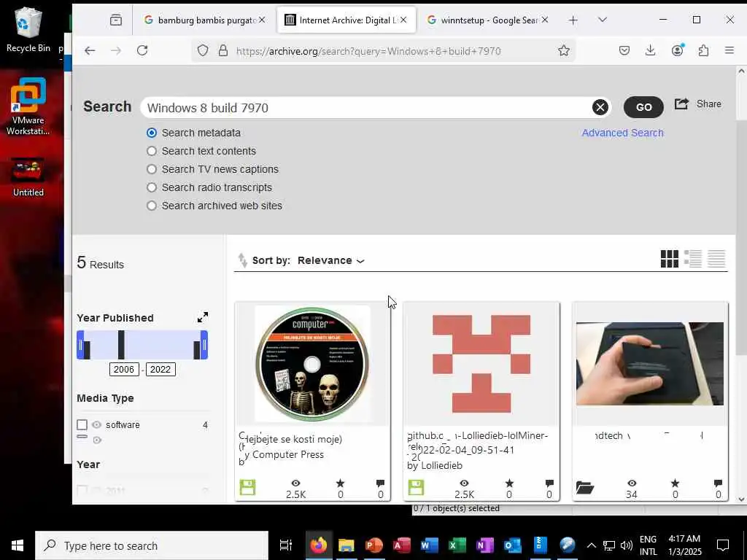Open the Computer Press disc result title
The height and width of the screenshot is (560, 747).
point(290,439)
